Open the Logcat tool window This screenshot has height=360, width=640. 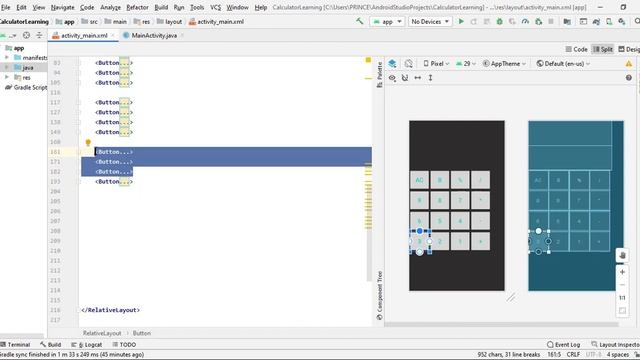pyautogui.click(x=87, y=344)
